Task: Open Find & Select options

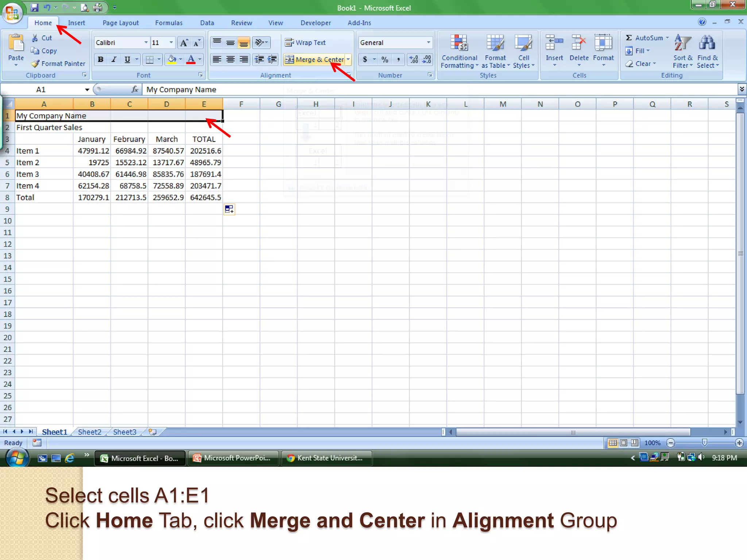Action: 708,51
